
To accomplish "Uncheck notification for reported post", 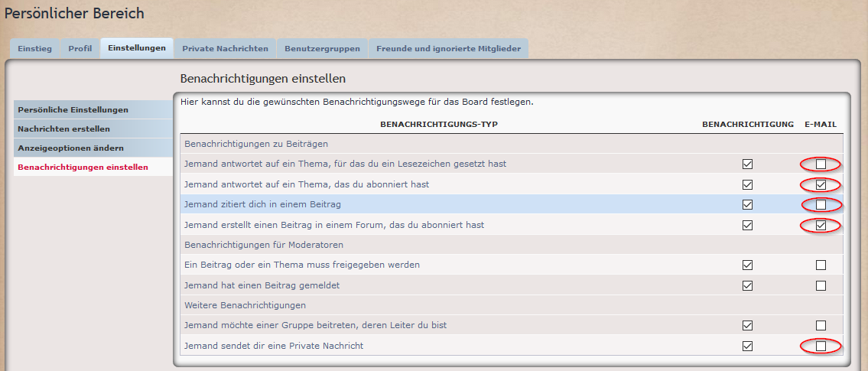I will pyautogui.click(x=747, y=285).
